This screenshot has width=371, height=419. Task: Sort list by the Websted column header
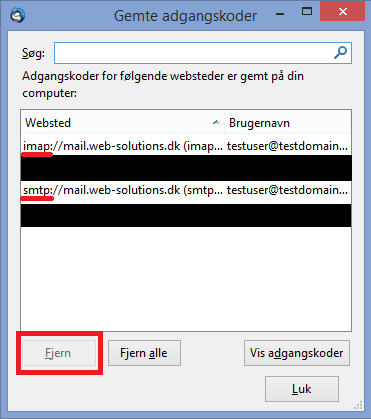(123, 123)
